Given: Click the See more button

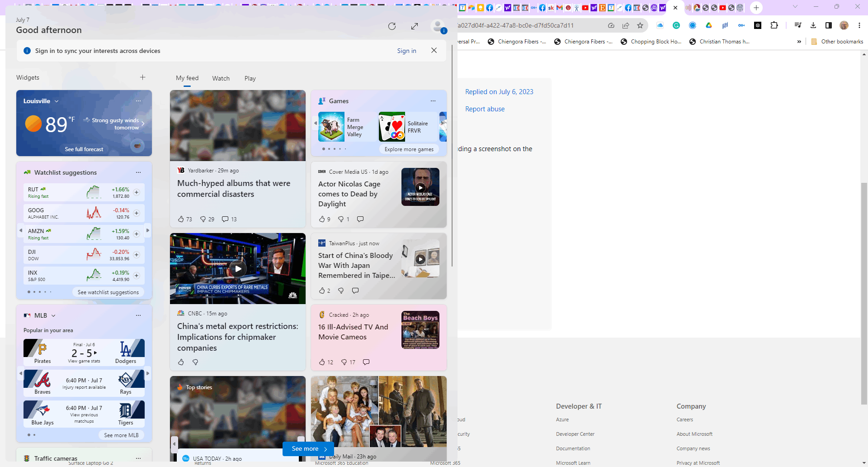Looking at the screenshot, I should coord(308,448).
